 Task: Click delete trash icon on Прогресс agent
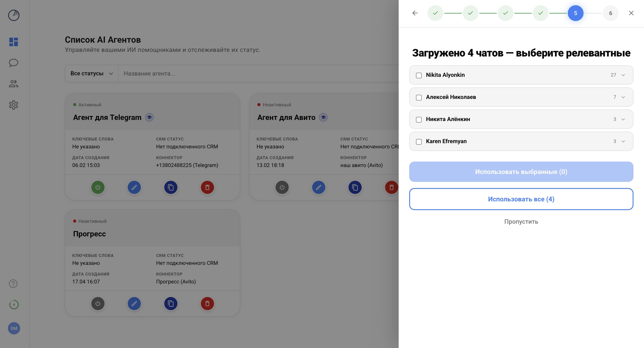(207, 304)
